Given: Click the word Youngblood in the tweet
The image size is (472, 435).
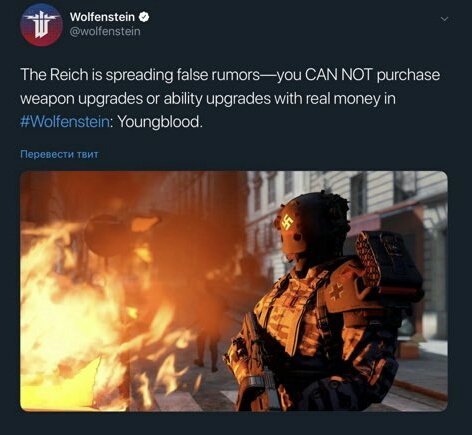Looking at the screenshot, I should point(160,122).
